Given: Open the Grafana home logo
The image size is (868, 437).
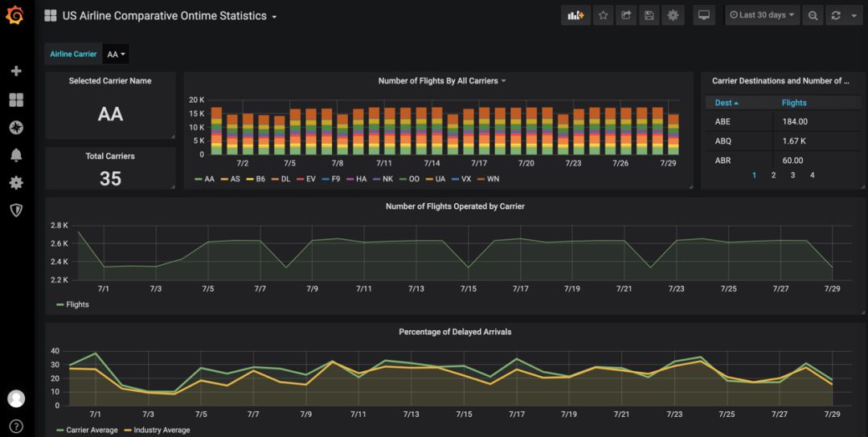Looking at the screenshot, I should coord(15,15).
